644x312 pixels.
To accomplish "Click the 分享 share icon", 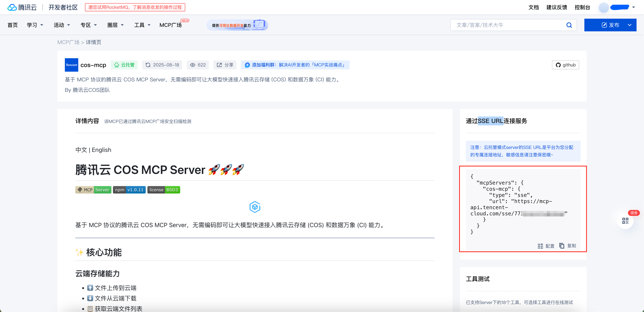I will [219, 65].
